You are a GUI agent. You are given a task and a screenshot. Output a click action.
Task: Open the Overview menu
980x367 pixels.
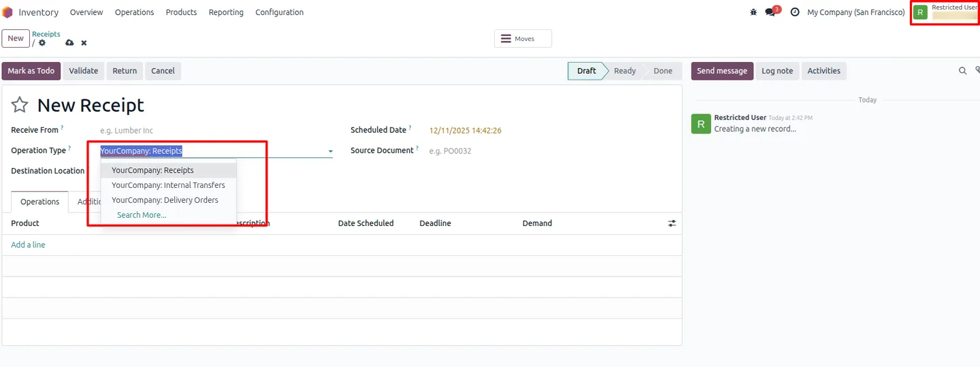[86, 12]
